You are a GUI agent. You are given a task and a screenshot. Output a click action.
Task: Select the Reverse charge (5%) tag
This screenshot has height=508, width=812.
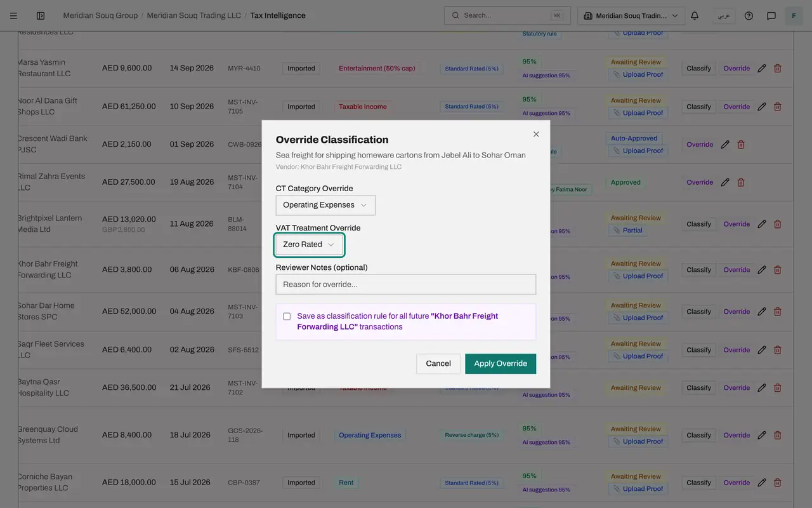click(471, 436)
